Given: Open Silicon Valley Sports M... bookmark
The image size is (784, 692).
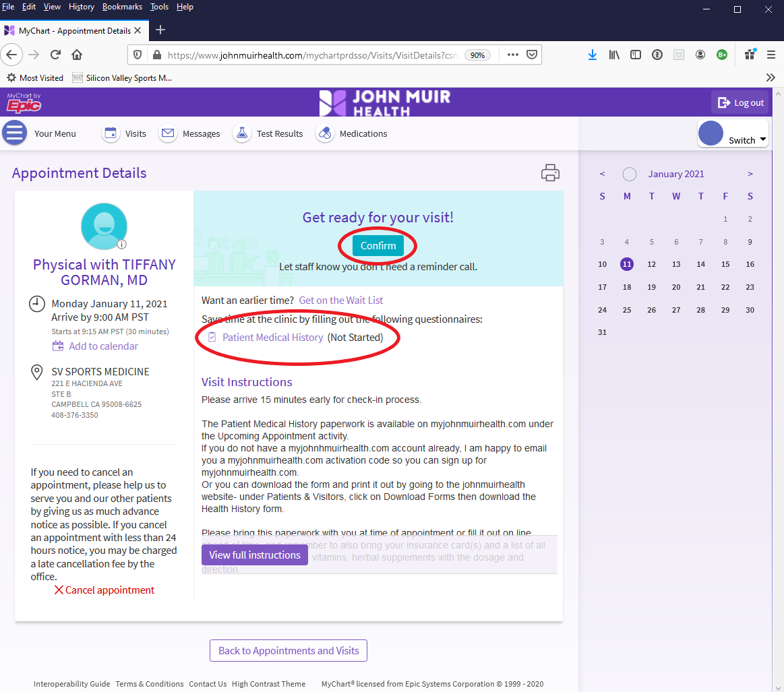Looking at the screenshot, I should click(x=122, y=77).
